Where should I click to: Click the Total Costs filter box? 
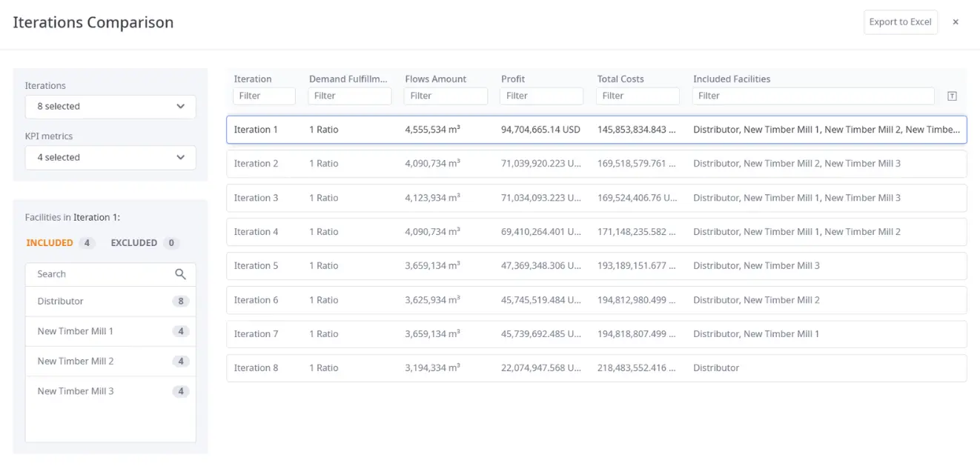pyautogui.click(x=638, y=96)
